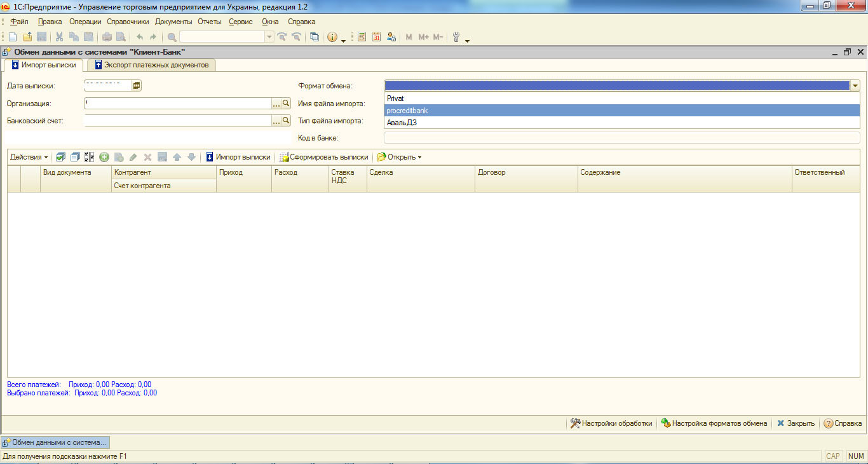Click into the Банковский счет input field

178,120
